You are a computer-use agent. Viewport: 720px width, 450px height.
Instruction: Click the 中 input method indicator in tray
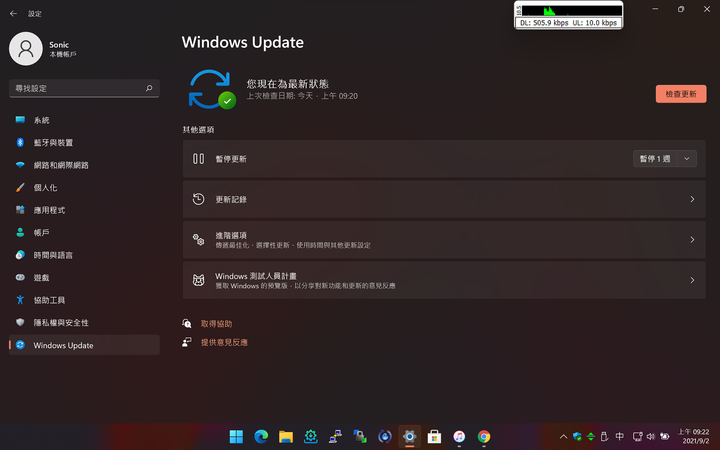tap(619, 436)
